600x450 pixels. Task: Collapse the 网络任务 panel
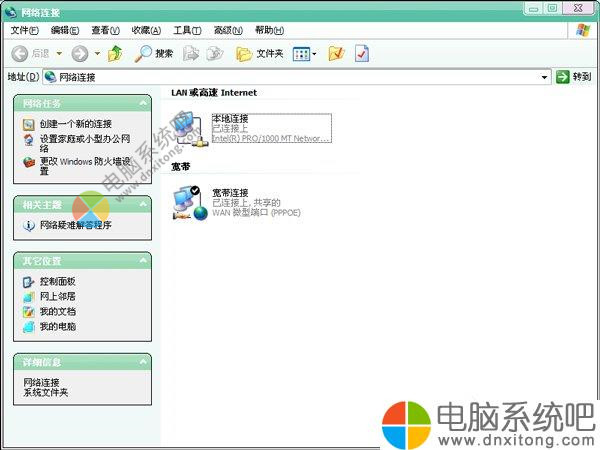(x=143, y=103)
